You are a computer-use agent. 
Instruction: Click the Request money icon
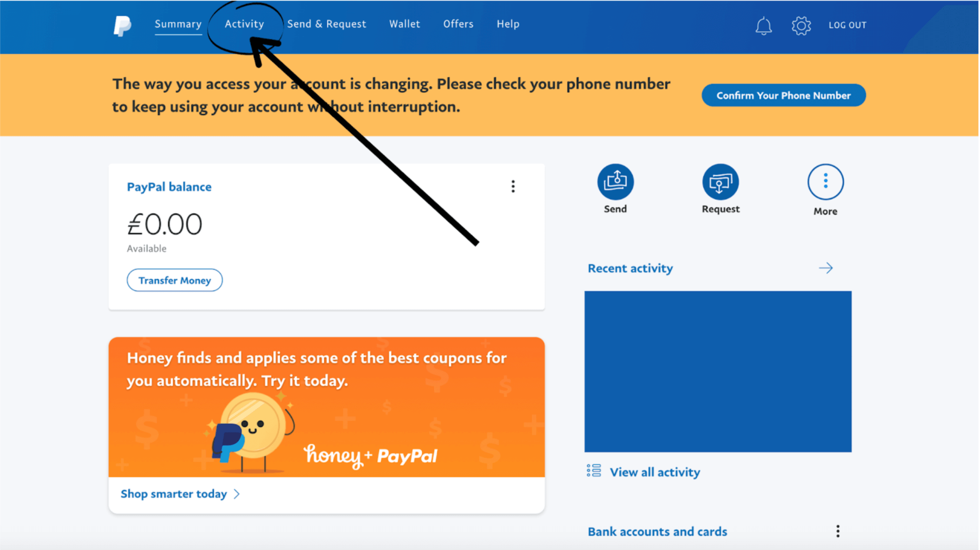pyautogui.click(x=720, y=181)
